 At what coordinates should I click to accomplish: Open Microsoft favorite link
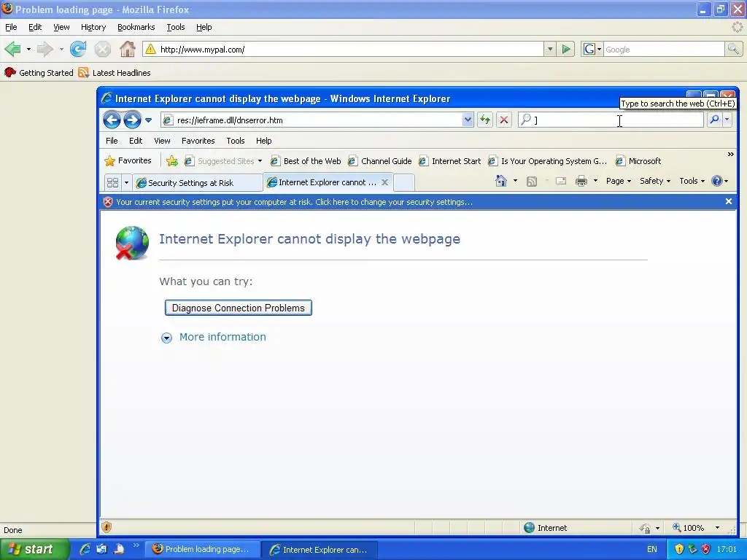pyautogui.click(x=638, y=161)
